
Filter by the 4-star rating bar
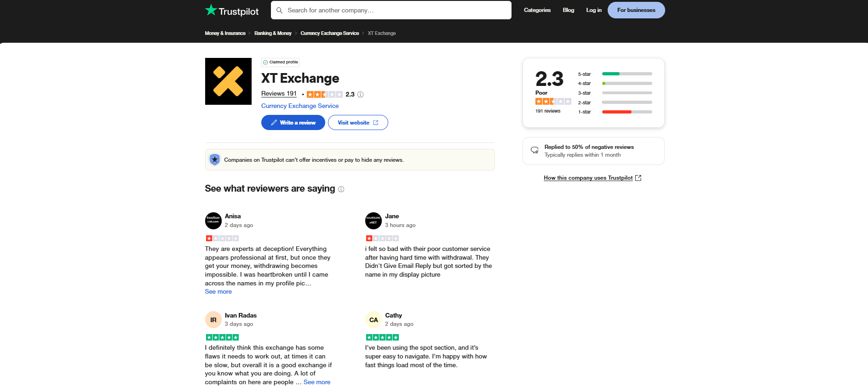click(x=627, y=83)
